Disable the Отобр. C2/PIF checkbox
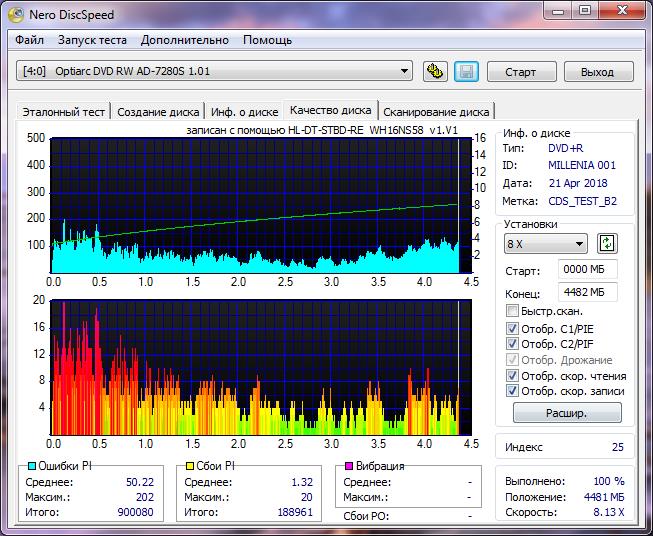Screen dimensions: 653x536 tap(513, 344)
